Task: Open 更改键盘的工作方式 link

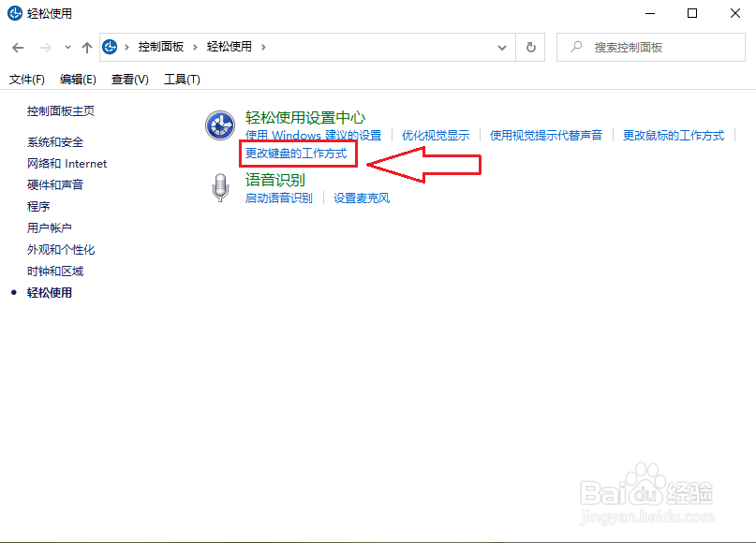Action: (x=298, y=152)
